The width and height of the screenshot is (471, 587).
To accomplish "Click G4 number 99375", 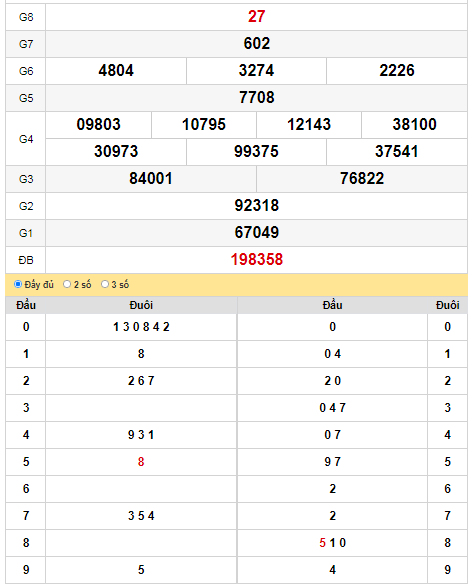I will point(256,152).
